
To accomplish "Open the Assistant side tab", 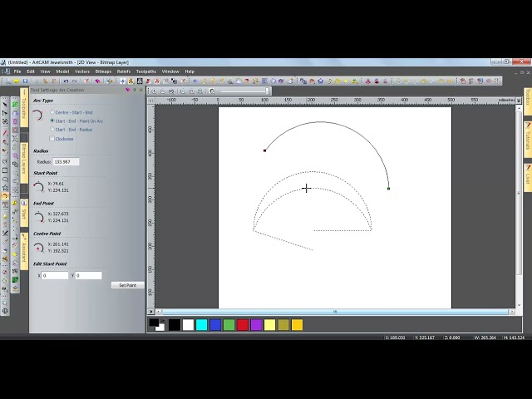I will point(24,251).
